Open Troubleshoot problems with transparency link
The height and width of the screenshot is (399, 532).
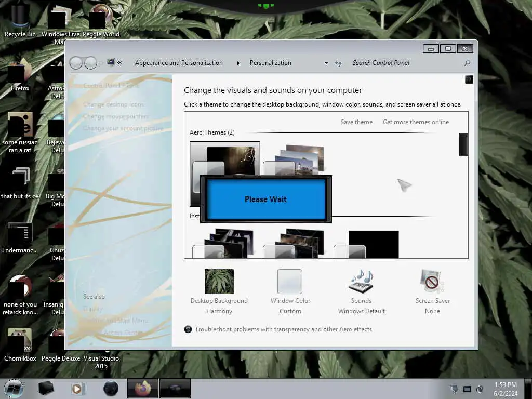[283, 329]
